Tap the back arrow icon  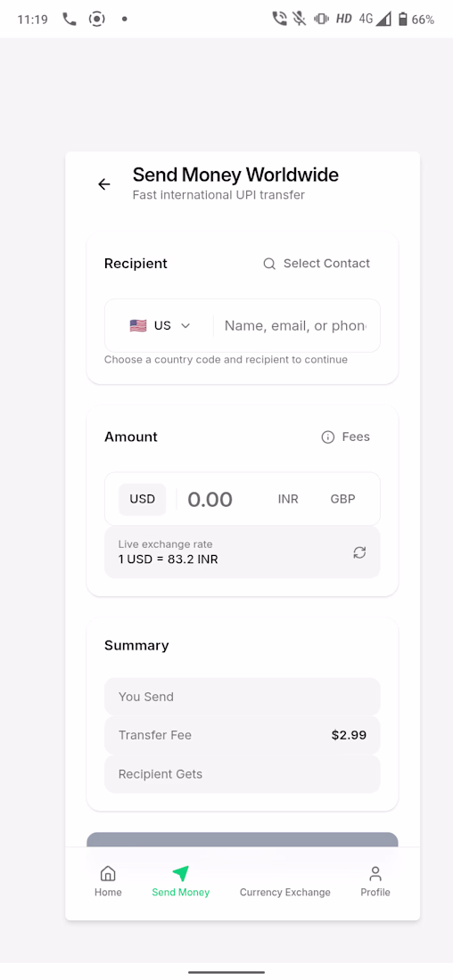[x=103, y=184]
